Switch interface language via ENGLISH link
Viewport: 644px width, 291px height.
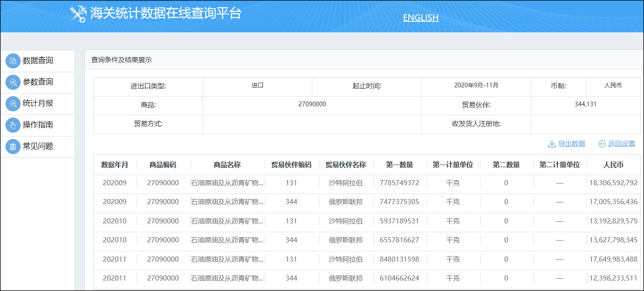coord(420,18)
